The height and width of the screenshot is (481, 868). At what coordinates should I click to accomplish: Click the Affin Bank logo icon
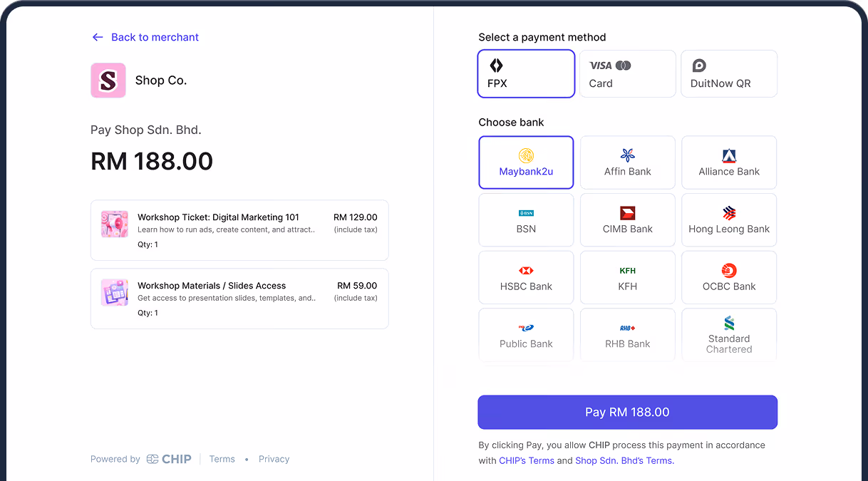coord(628,155)
